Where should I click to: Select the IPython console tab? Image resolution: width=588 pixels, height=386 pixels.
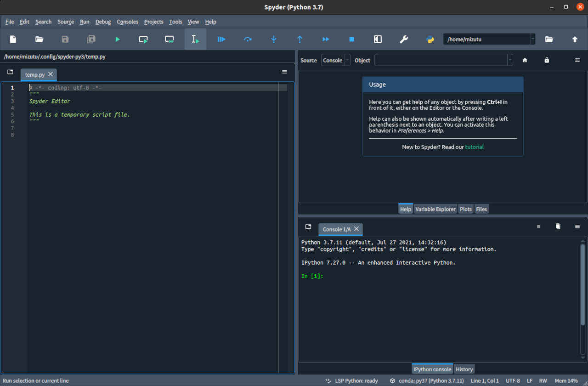(x=432, y=369)
